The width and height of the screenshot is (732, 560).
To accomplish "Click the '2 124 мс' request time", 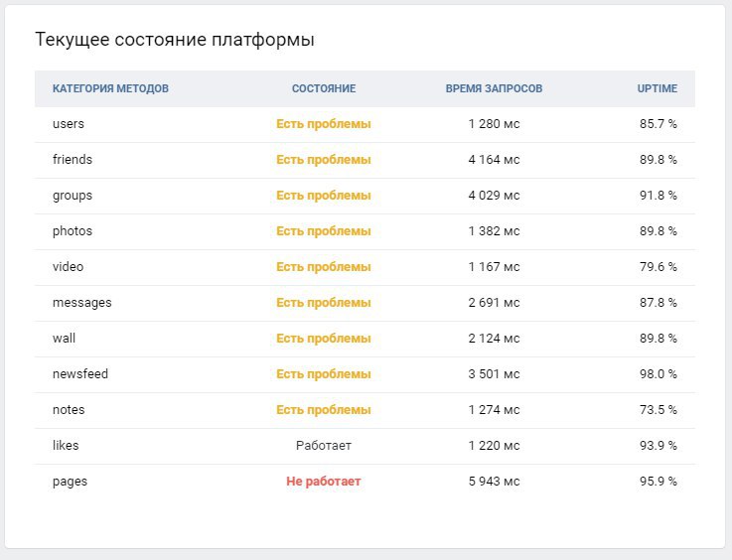I will 494,339.
